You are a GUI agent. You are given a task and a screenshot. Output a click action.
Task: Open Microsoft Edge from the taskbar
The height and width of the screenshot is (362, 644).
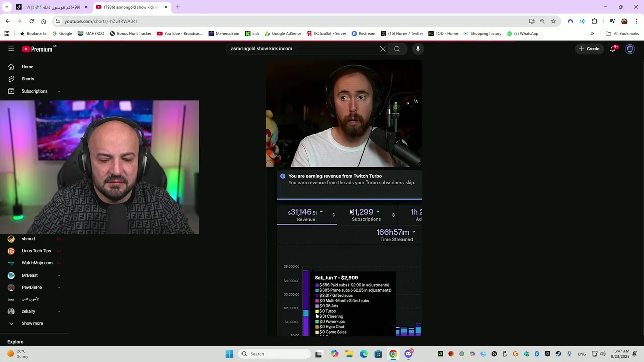point(364,354)
